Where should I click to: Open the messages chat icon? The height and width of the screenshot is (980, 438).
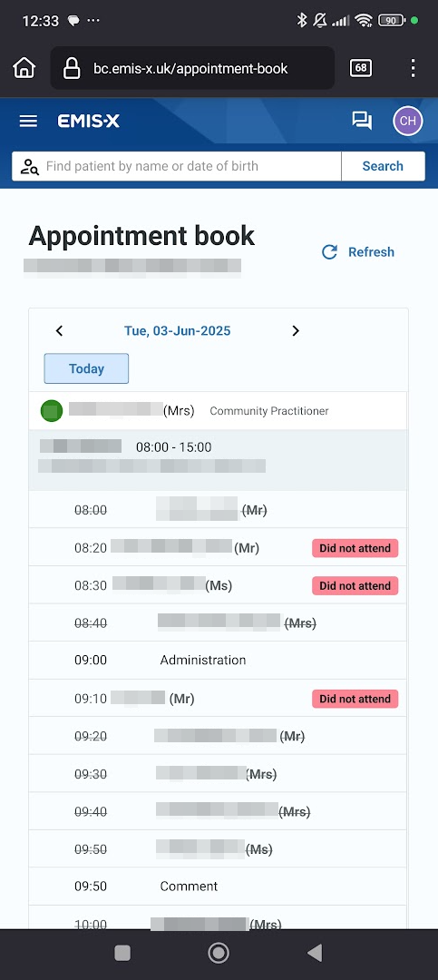click(362, 121)
